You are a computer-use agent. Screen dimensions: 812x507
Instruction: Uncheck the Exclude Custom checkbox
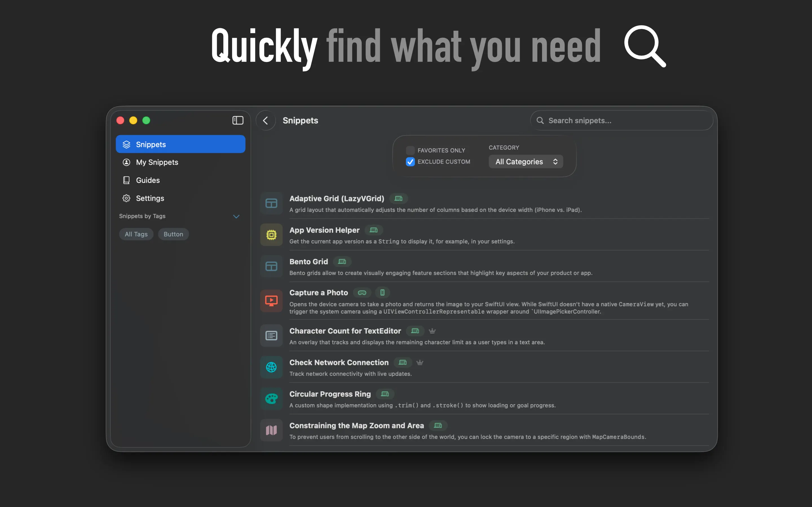410,162
